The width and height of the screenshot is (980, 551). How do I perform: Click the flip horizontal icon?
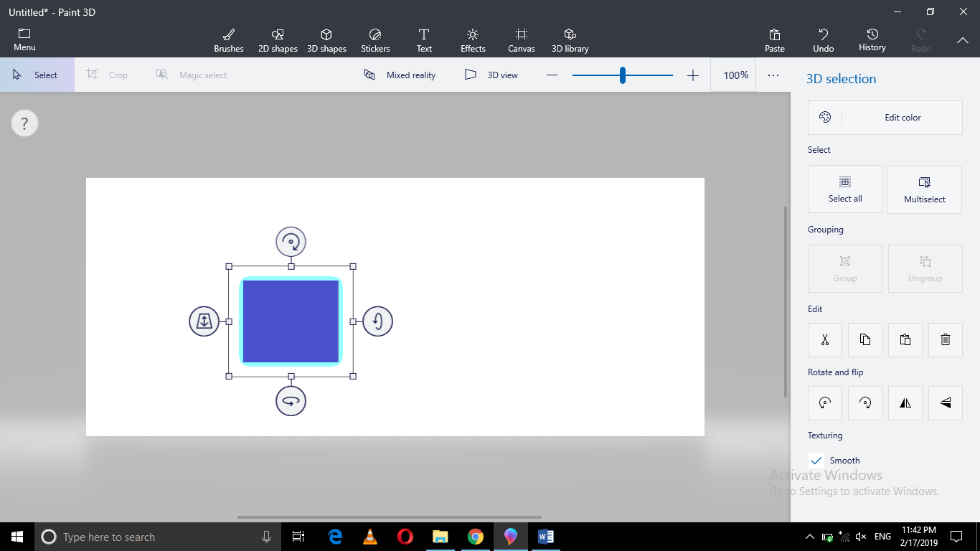point(905,402)
